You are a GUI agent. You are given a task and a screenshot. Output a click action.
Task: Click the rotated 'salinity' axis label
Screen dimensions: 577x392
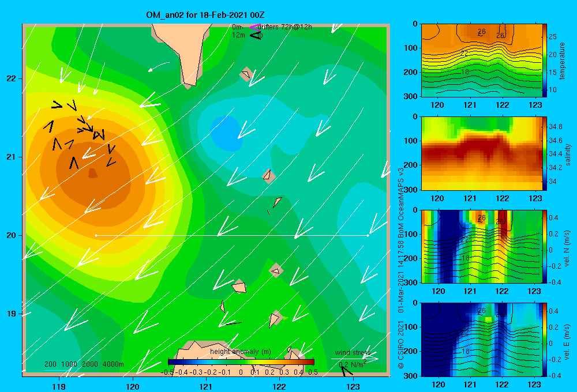(x=568, y=154)
